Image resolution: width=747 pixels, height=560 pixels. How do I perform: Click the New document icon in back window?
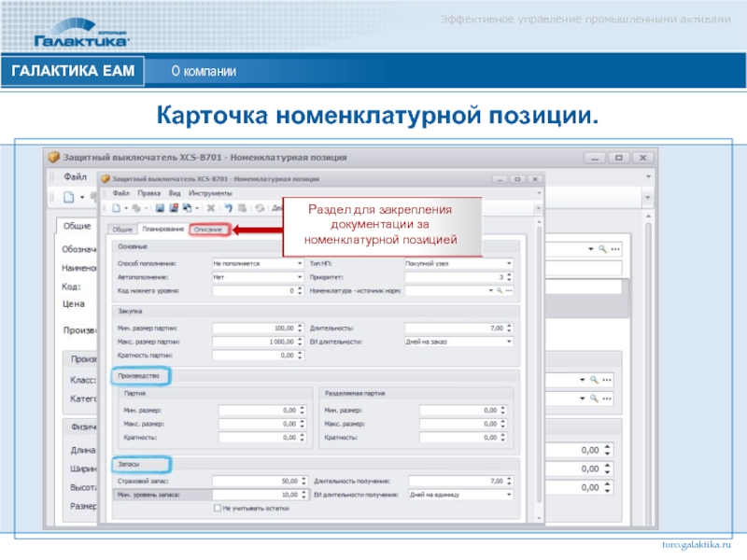pyautogui.click(x=69, y=197)
